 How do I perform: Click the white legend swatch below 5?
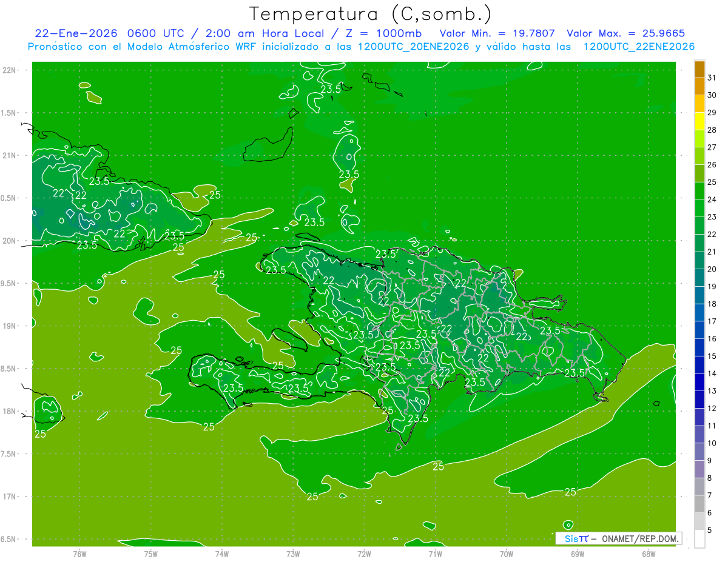click(699, 539)
